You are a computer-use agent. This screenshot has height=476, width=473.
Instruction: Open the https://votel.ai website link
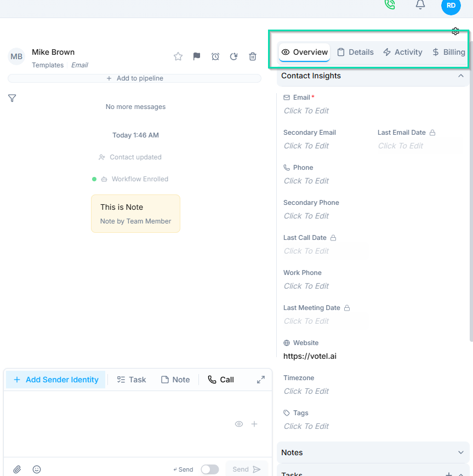(310, 355)
